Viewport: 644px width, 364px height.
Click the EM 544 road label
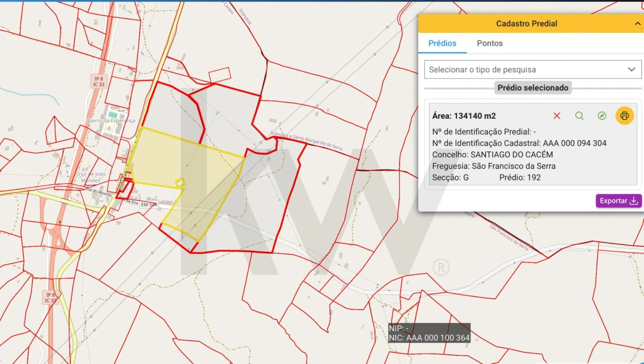click(149, 204)
